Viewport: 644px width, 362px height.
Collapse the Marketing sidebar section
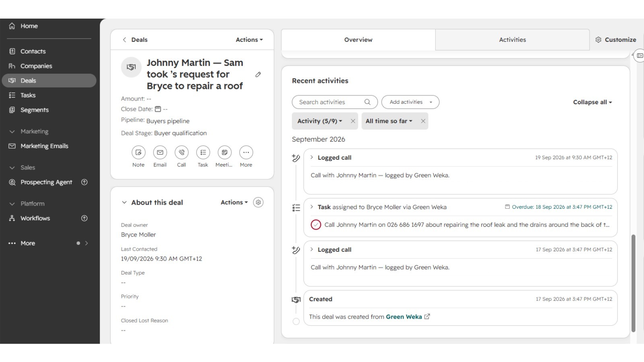[x=12, y=132]
